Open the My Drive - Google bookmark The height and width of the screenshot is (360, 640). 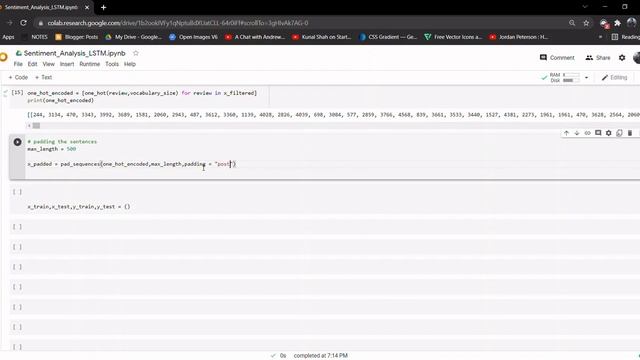click(133, 37)
